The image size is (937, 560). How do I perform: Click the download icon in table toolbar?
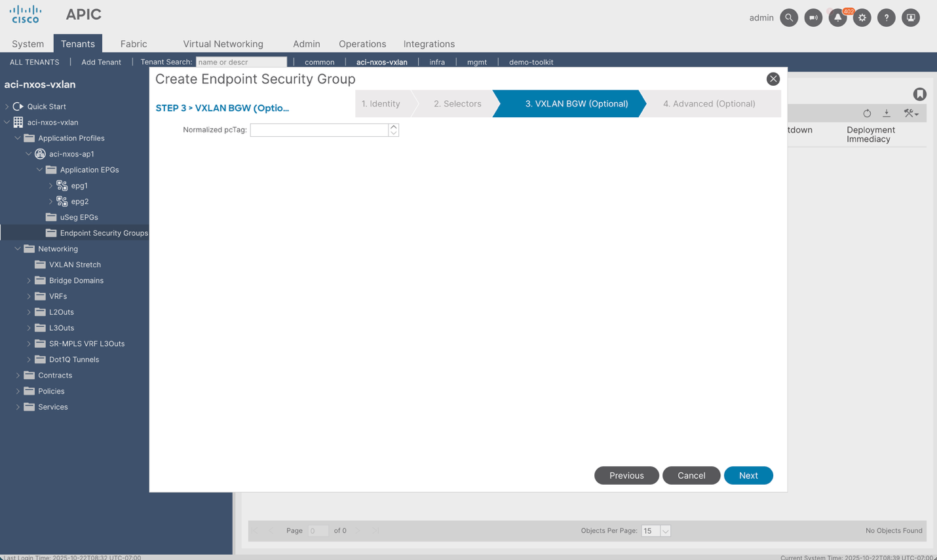(887, 113)
